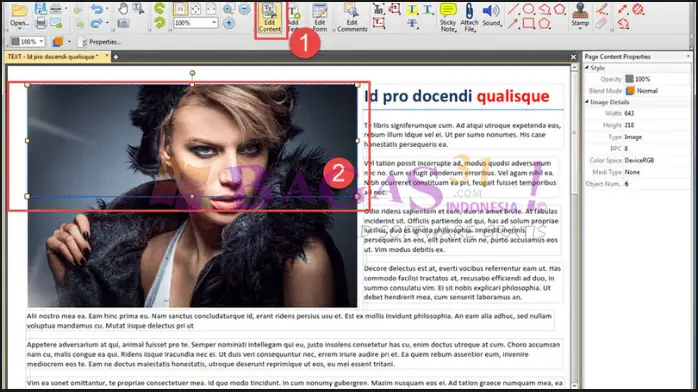Select the Arrow drawing tool

(x=513, y=23)
